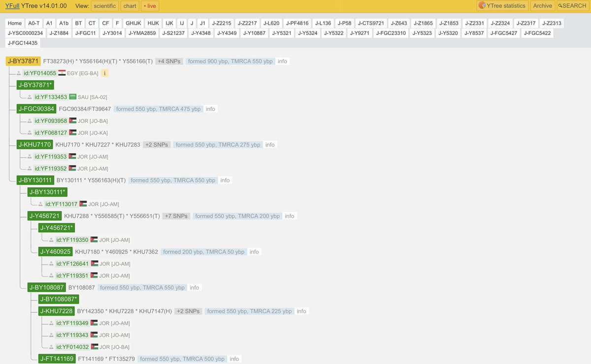Click the person silhouette icon beside YF113017
Image resolution: width=591 pixels, height=364 pixels.
coord(40,204)
